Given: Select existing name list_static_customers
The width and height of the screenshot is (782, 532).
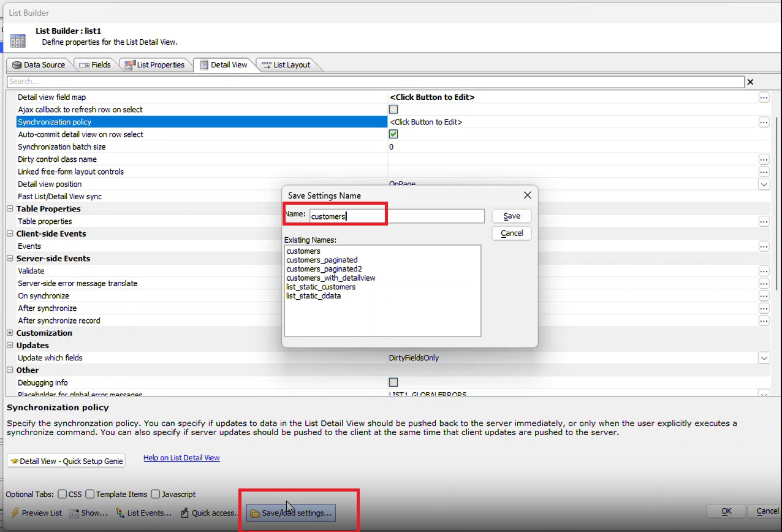Looking at the screenshot, I should click(321, 287).
